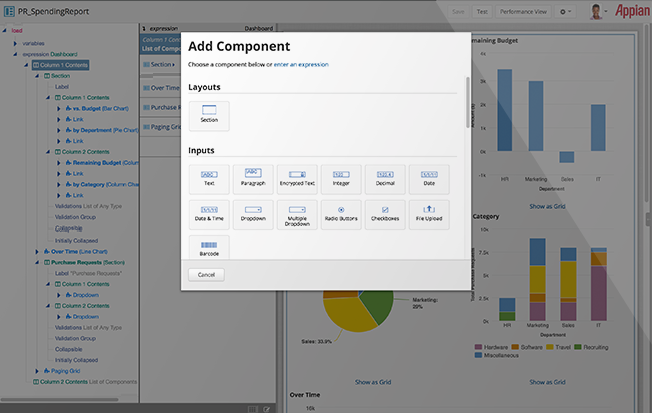Click 'Show as Grid' under Category chart
Viewport: 652px width, 413px height.
pyautogui.click(x=547, y=382)
